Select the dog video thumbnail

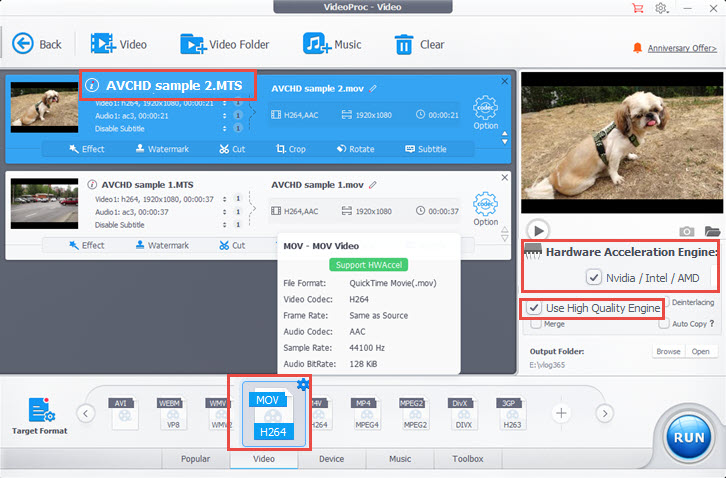pos(44,107)
